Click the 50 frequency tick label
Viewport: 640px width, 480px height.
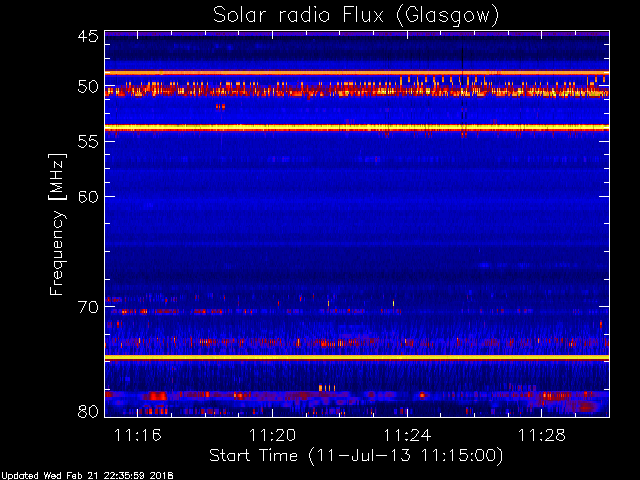pyautogui.click(x=88, y=87)
